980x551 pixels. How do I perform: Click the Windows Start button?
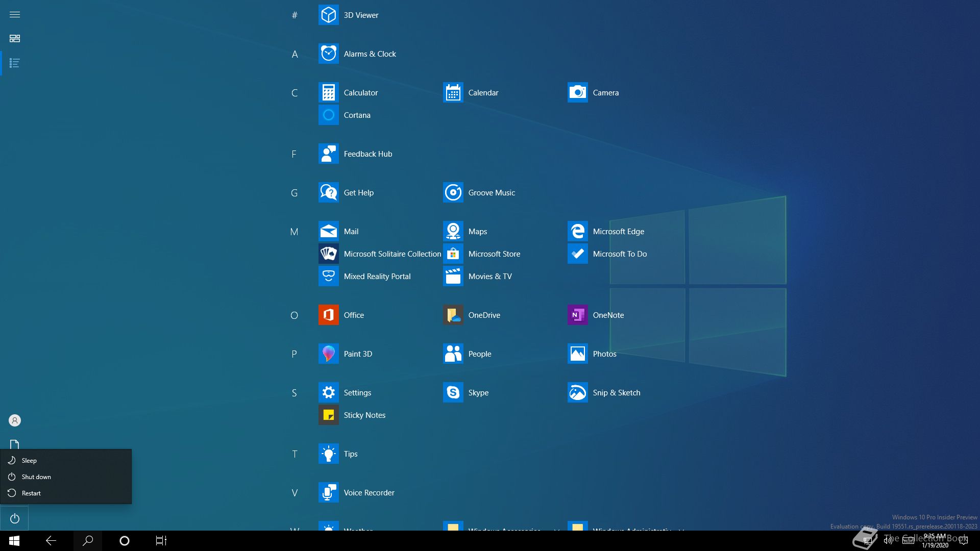(x=14, y=541)
